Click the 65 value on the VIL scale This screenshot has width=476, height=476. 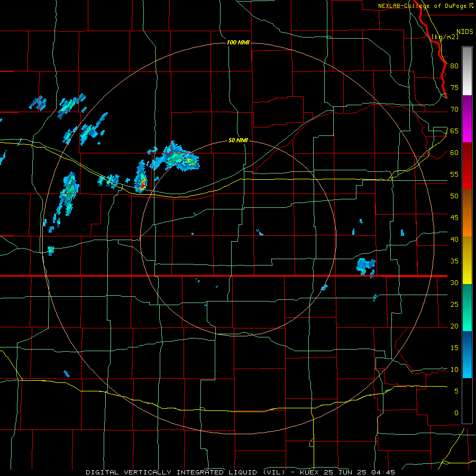pos(454,131)
